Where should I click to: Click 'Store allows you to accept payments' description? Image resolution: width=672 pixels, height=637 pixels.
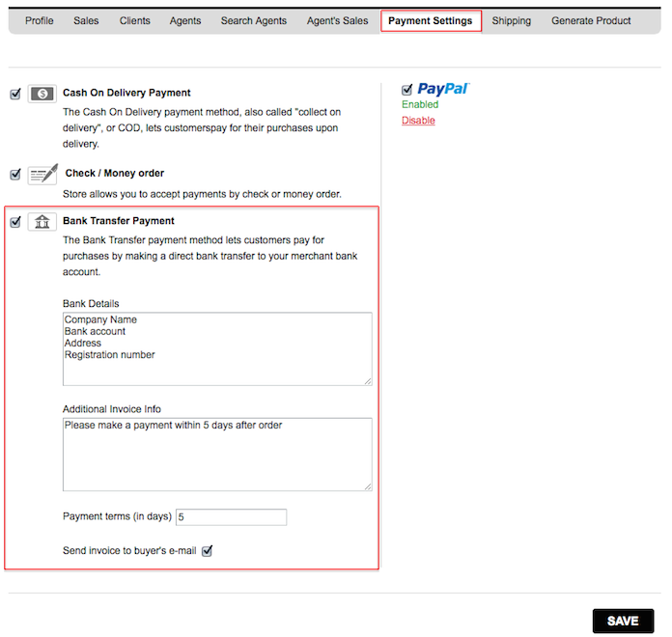(202, 194)
